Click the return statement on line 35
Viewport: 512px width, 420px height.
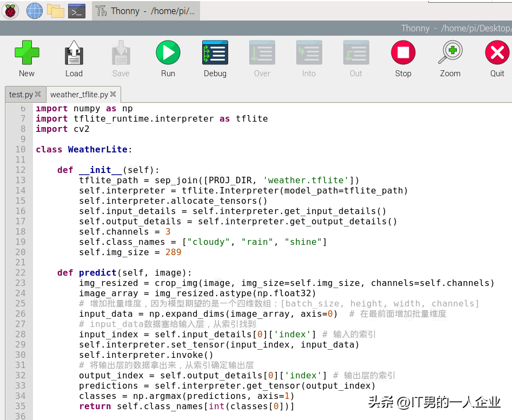click(187, 406)
